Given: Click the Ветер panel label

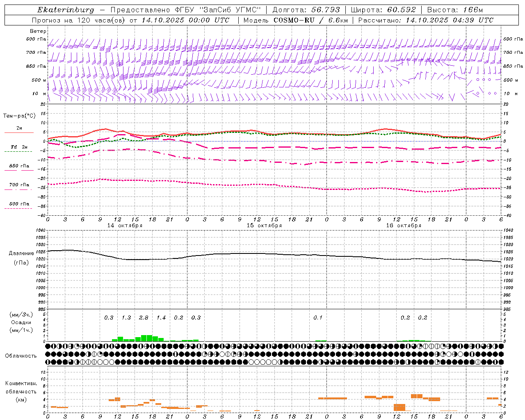Looking at the screenshot, I should point(38,31).
